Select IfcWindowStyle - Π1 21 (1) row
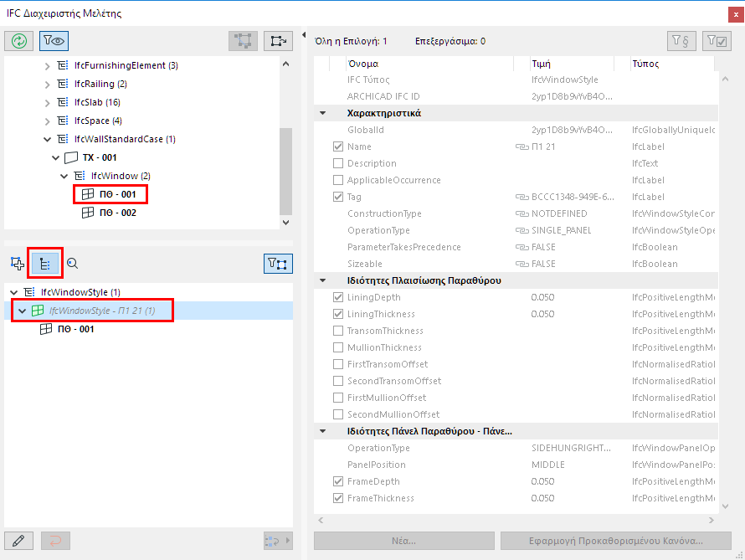The width and height of the screenshot is (745, 560). click(148, 311)
